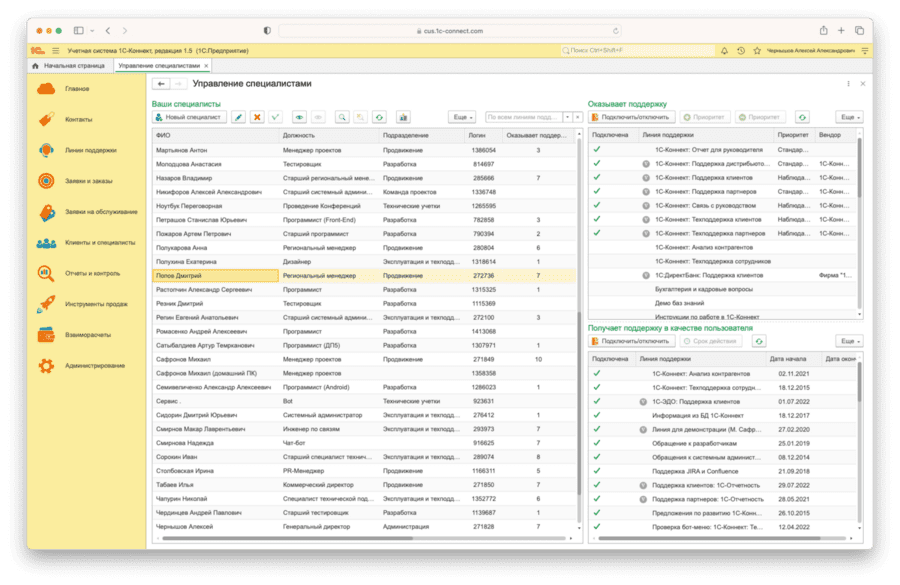Switch to the Начальная страница tab

69,65
